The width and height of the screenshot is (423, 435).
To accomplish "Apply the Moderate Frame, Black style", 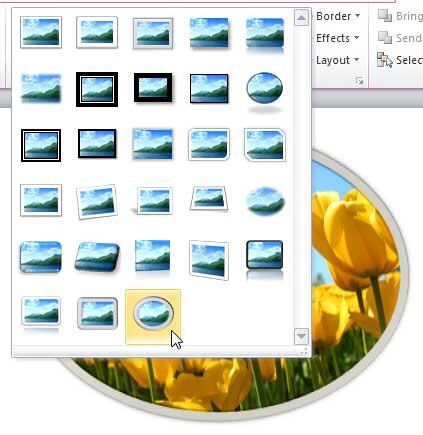I will [97, 144].
